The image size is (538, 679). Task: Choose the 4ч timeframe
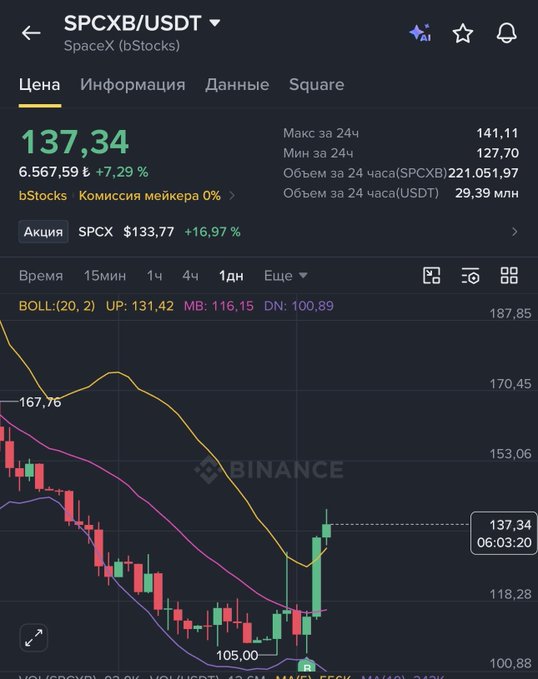pos(190,275)
